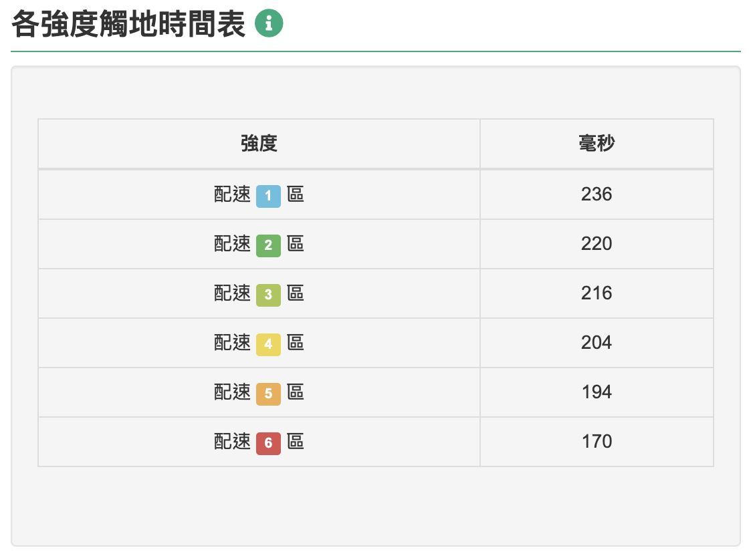The width and height of the screenshot is (753, 560).
Task: Click the 各強度觸地時間表 heading text
Action: (x=129, y=24)
